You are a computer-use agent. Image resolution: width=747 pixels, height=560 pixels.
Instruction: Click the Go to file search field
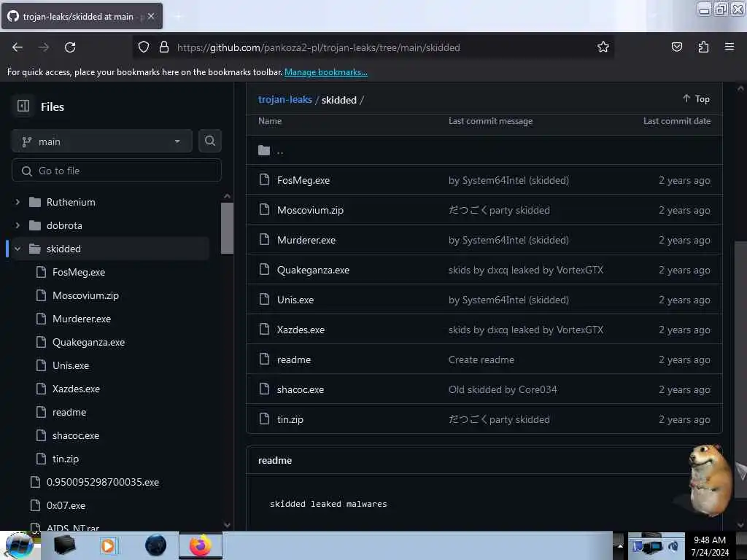(117, 171)
